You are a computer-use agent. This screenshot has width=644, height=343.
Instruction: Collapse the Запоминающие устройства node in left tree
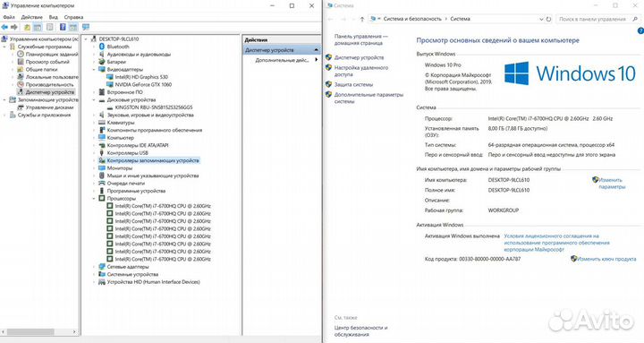click(x=5, y=100)
